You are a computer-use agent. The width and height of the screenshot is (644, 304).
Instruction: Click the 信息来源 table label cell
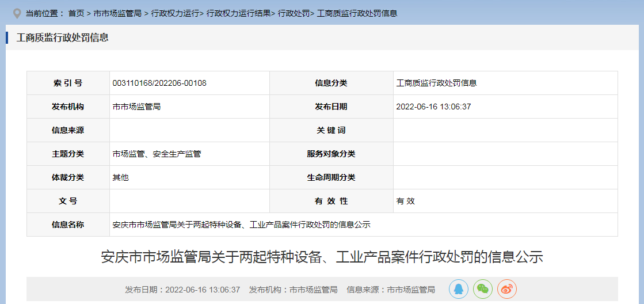coord(68,130)
